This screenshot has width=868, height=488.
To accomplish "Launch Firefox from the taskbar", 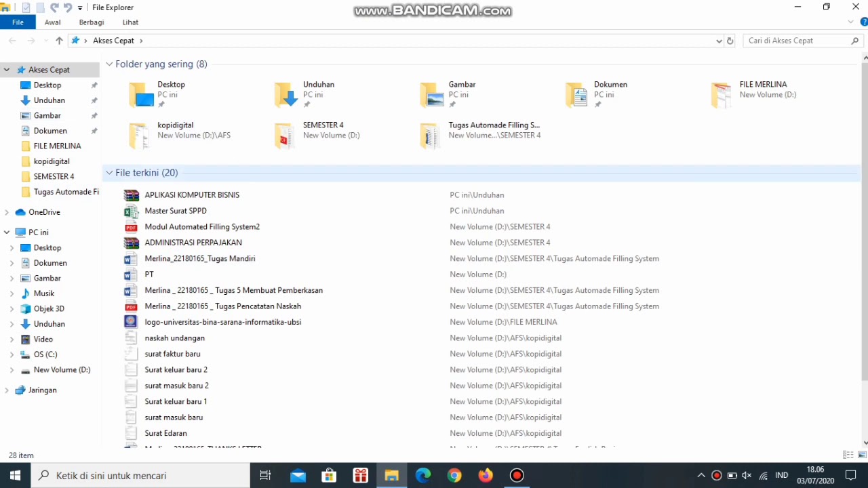I will (486, 475).
